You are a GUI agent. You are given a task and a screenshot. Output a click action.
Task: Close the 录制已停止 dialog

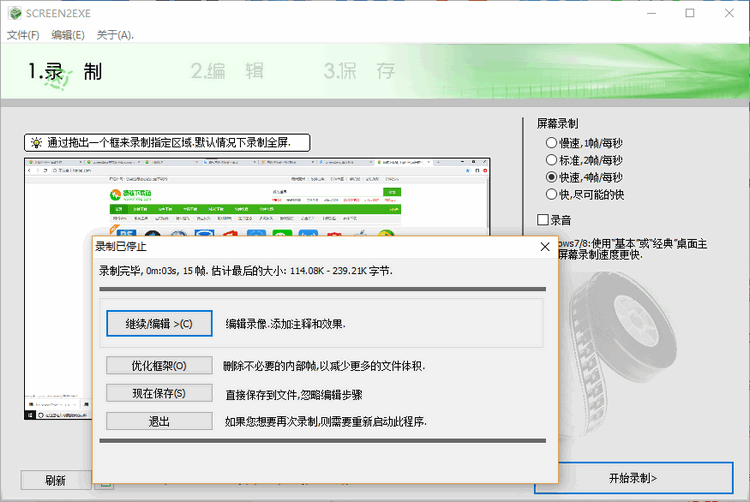(x=545, y=247)
